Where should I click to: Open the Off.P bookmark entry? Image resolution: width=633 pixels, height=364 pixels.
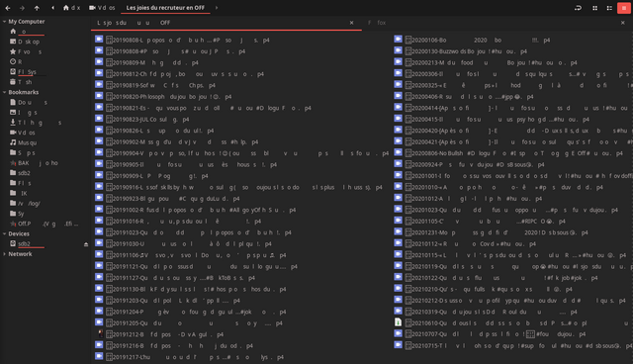45,224
